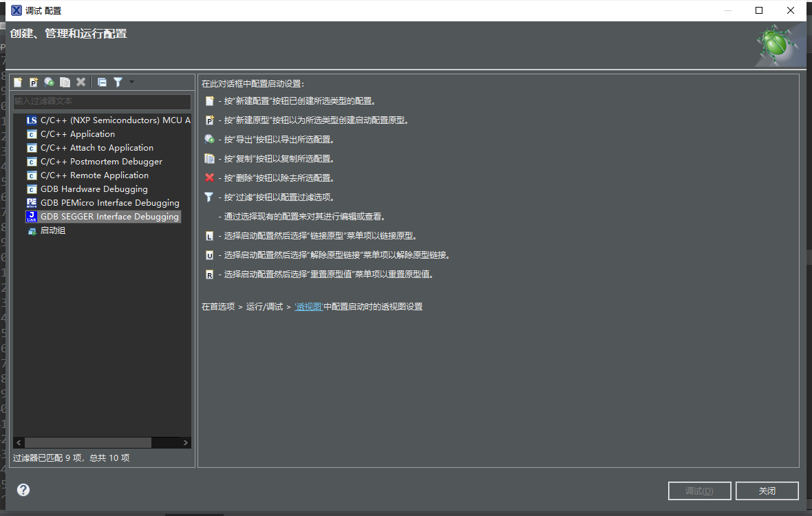Click the 调试(D) debug button
Screen dimensions: 812x516
click(x=700, y=491)
